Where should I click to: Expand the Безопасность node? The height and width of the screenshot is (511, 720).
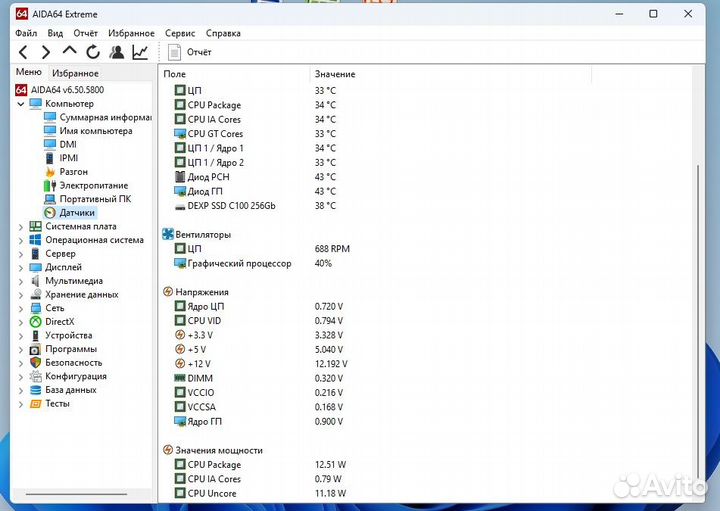tap(21, 363)
